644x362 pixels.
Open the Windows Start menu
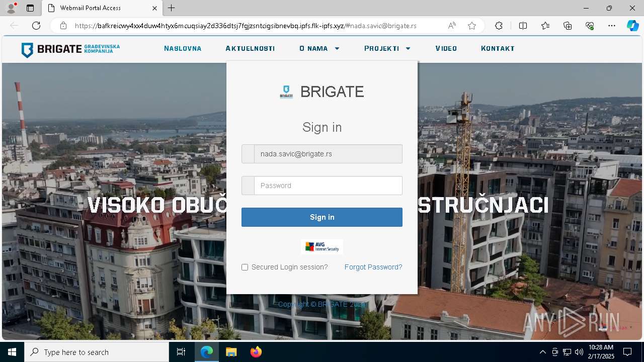pyautogui.click(x=12, y=352)
